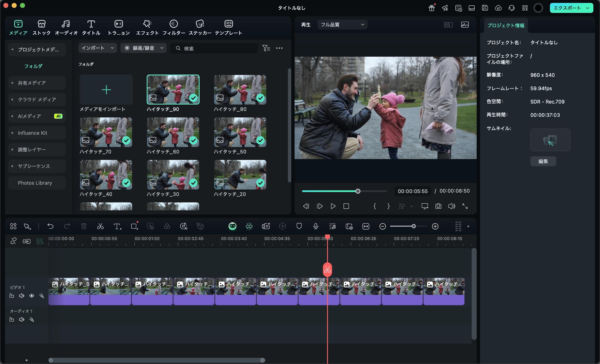Open the インポート dropdown
This screenshot has height=364, width=600.
click(x=97, y=48)
